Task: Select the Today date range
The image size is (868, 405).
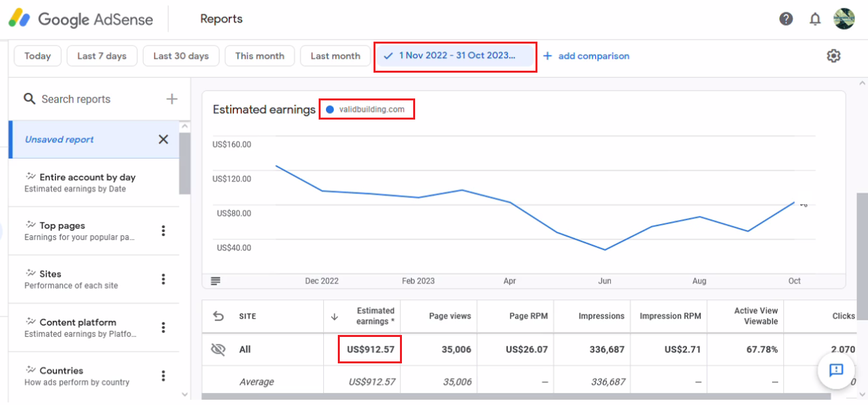Action: [38, 56]
